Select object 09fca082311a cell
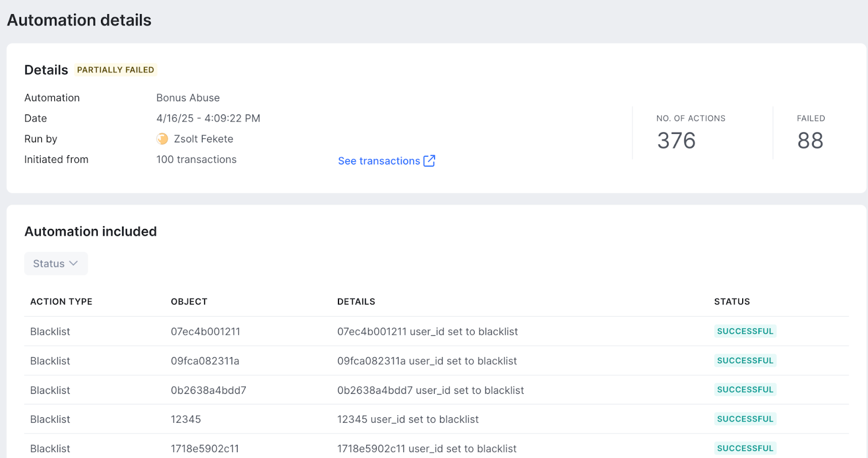Viewport: 868px width, 458px height. click(205, 361)
